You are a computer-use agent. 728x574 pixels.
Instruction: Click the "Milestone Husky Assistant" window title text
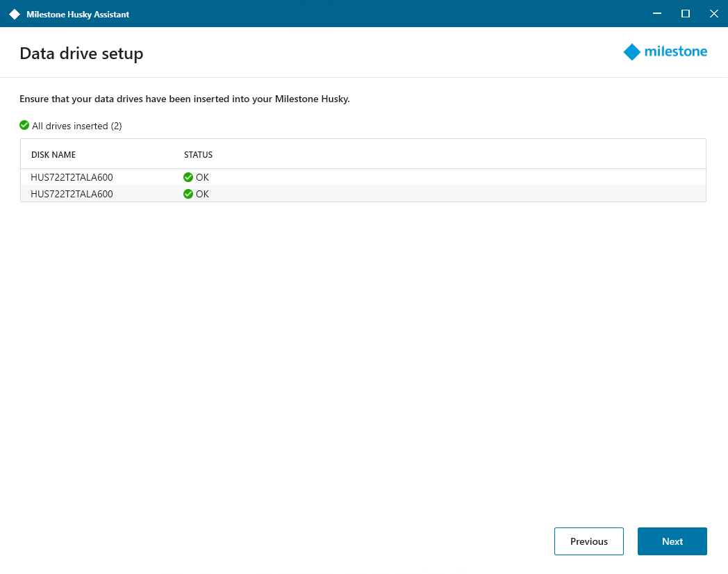78,15
